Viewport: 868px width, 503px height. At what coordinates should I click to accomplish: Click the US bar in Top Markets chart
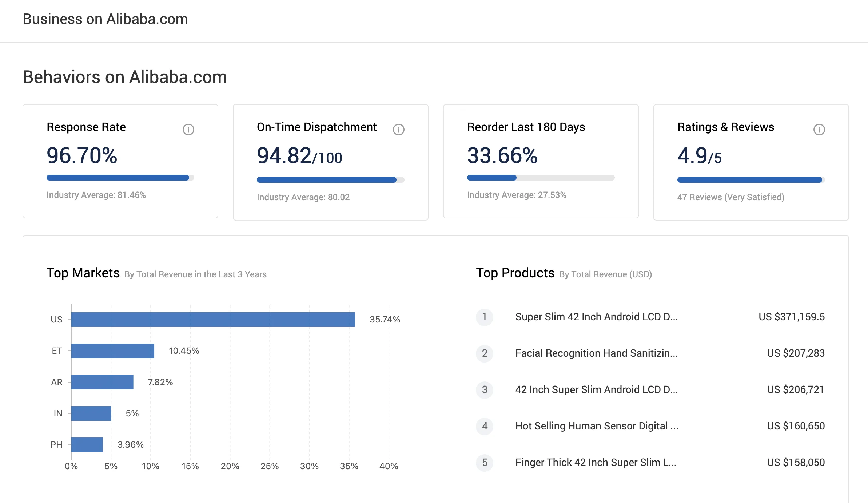(213, 319)
